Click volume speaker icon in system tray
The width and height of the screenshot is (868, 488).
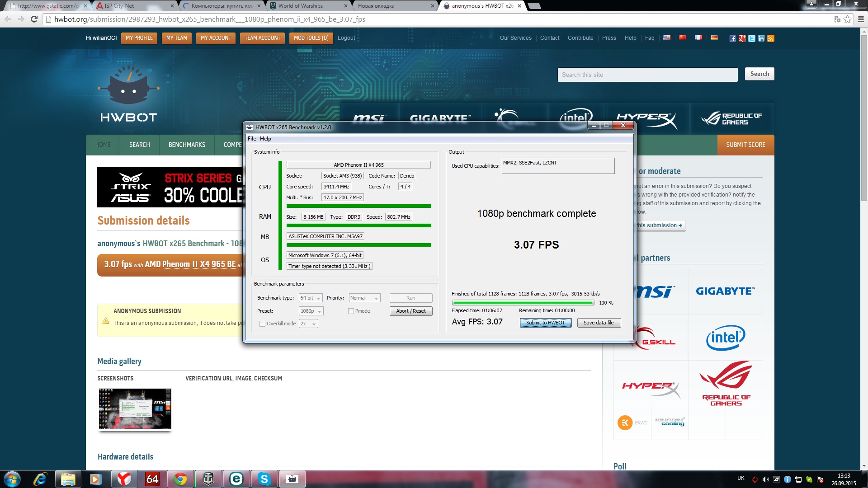[x=765, y=479]
